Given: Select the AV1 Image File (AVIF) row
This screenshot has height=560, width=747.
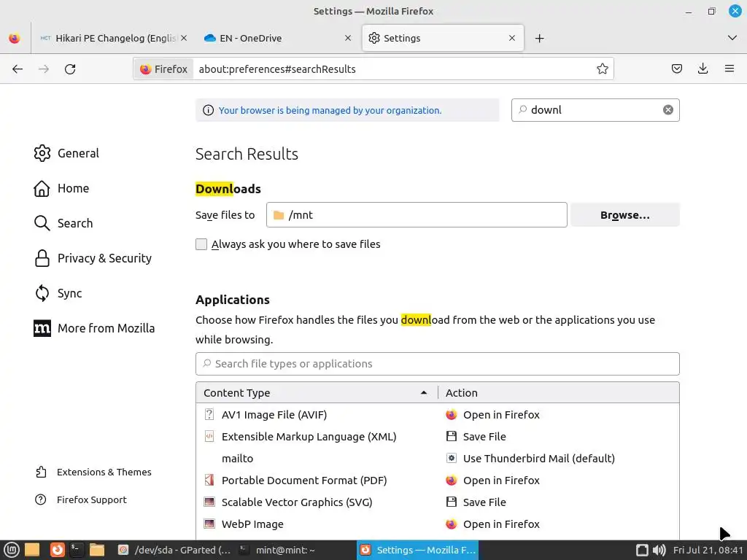Looking at the screenshot, I should point(438,415).
